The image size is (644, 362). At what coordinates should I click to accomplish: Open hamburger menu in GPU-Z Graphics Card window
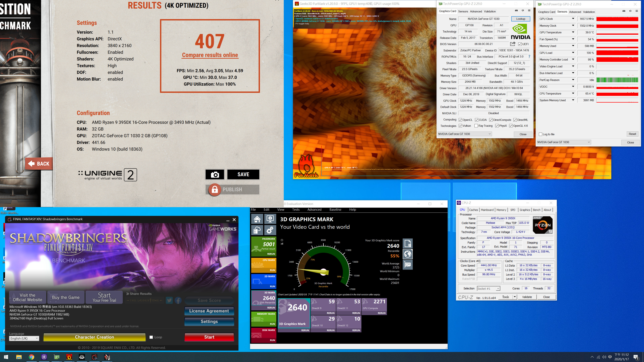click(x=529, y=11)
